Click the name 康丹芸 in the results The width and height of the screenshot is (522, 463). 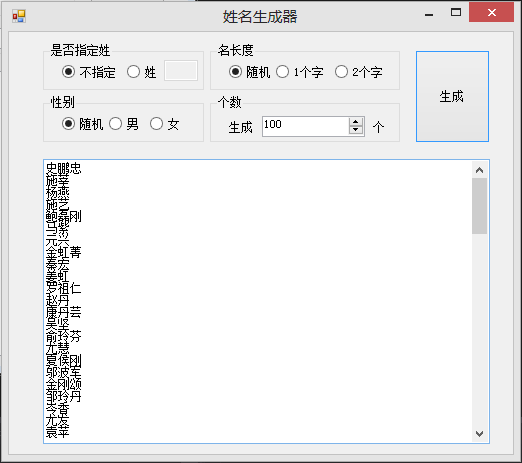63,312
